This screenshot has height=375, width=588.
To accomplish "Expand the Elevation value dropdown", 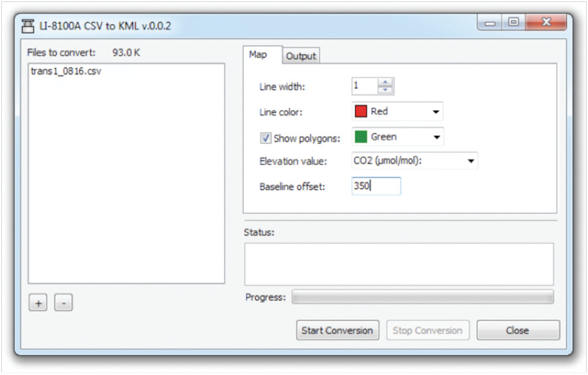I will click(415, 161).
